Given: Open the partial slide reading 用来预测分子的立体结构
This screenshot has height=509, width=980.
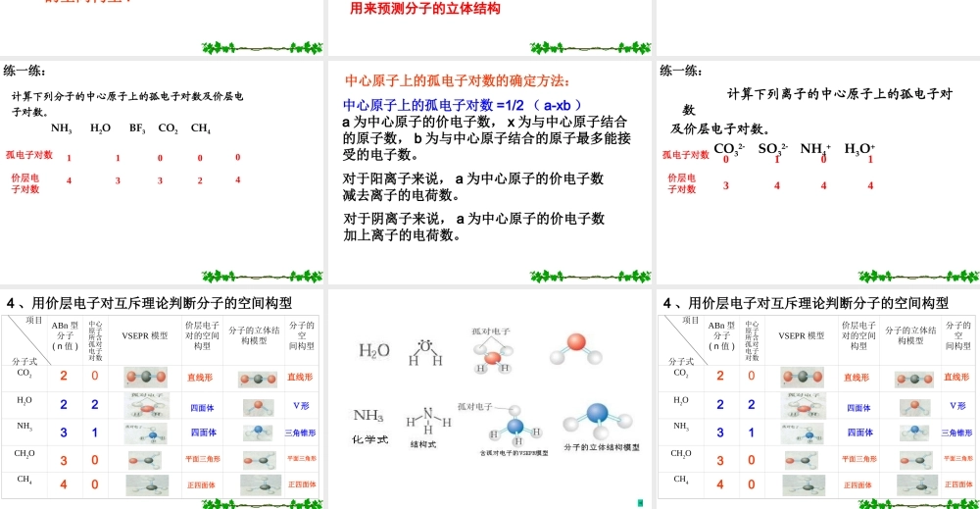Looking at the screenshot, I should (x=489, y=27).
